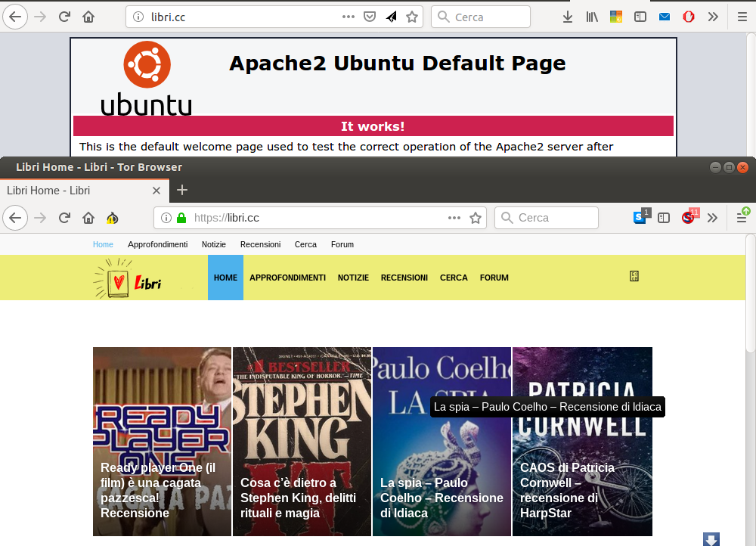Open NoScript extension icon in Tor Browser
The image size is (756, 546).
point(689,217)
